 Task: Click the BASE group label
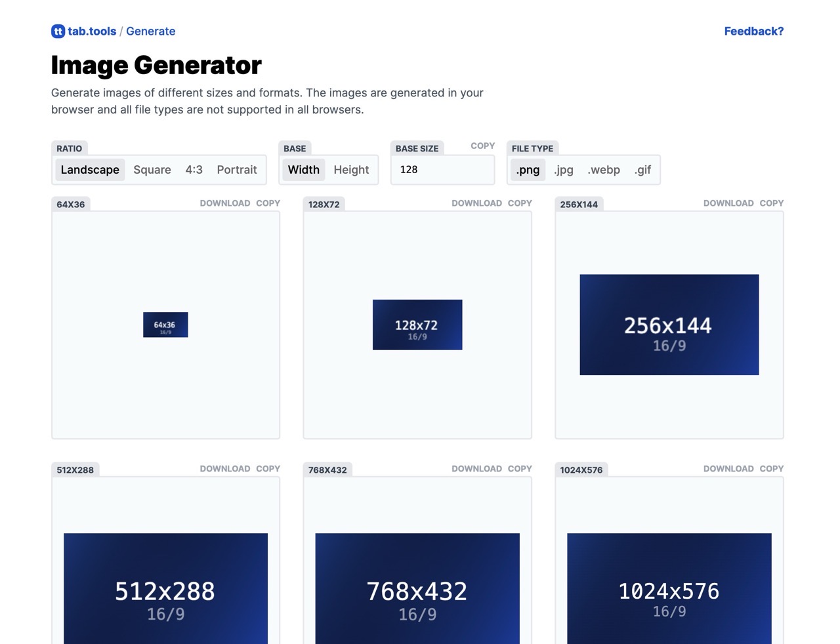(x=295, y=149)
